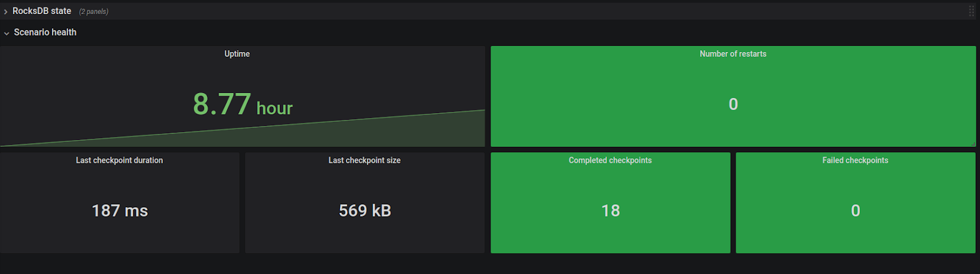Click the 8.77 hour uptime value
Image resolution: width=980 pixels, height=274 pixels.
click(243, 104)
